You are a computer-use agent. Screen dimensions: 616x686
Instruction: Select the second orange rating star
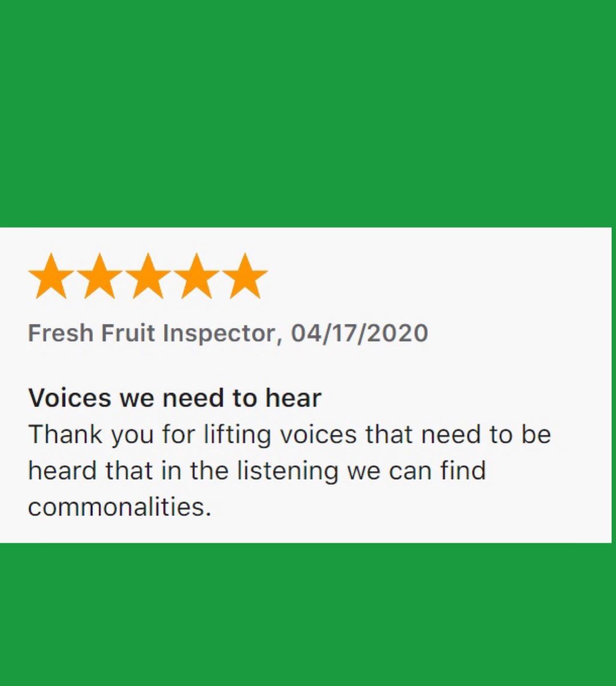point(100,277)
